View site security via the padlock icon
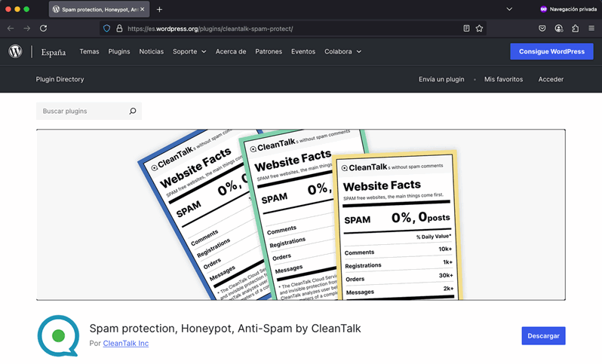Screen dimensions: 602x364 [119, 29]
